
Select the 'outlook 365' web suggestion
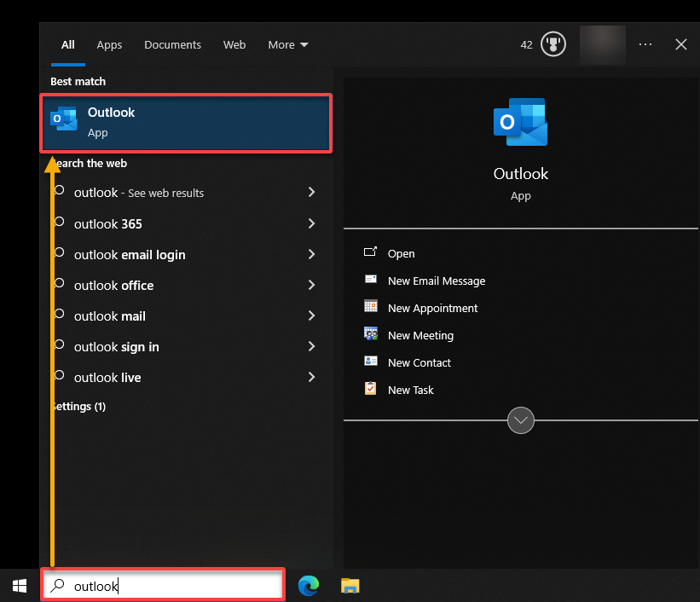[108, 223]
